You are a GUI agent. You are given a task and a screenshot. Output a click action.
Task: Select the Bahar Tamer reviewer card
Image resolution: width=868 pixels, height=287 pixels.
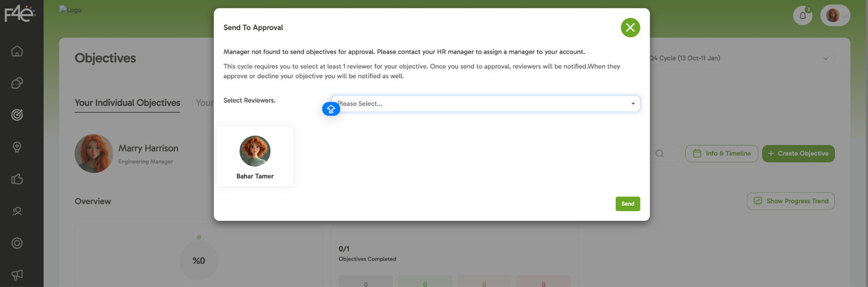point(255,157)
